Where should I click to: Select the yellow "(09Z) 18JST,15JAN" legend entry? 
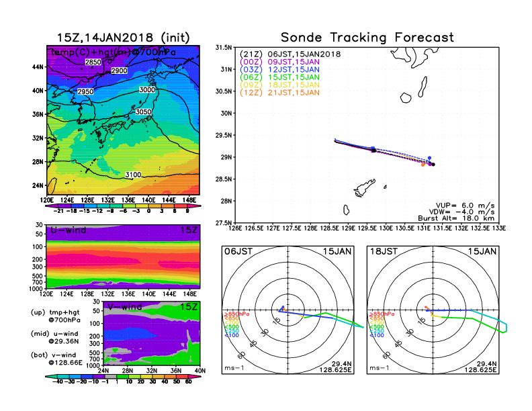pyautogui.click(x=279, y=85)
